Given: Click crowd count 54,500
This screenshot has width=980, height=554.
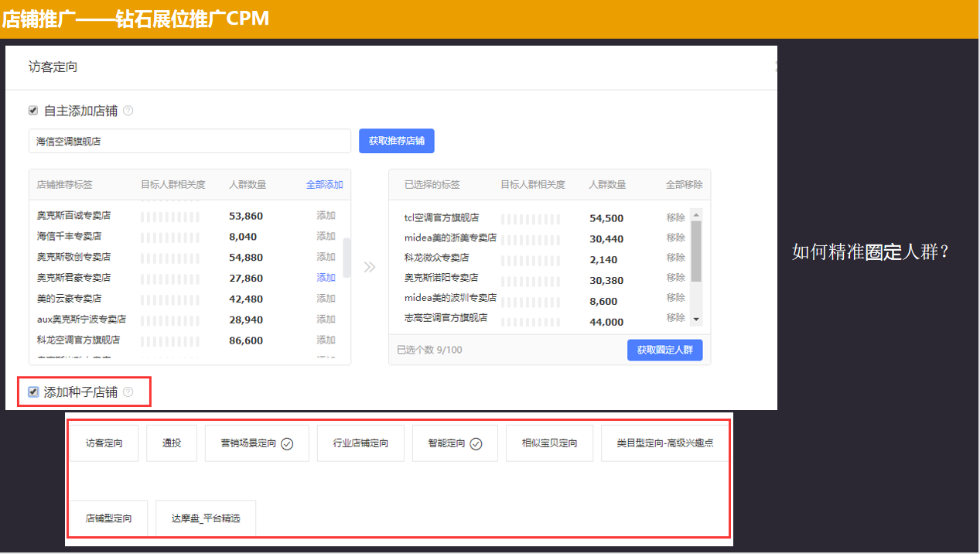Looking at the screenshot, I should [x=606, y=219].
